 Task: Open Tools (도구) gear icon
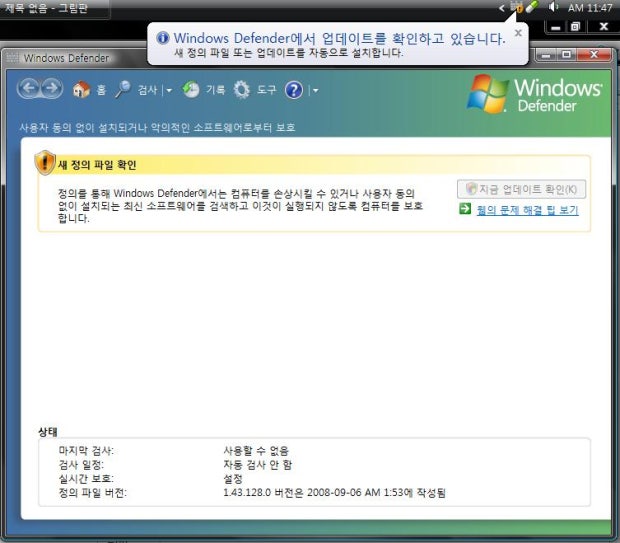click(x=242, y=90)
